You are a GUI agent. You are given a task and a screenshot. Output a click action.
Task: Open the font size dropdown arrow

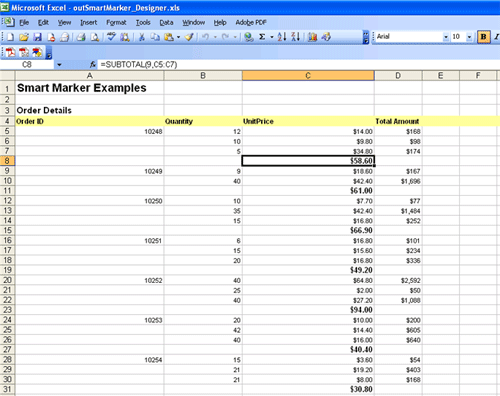(469, 37)
